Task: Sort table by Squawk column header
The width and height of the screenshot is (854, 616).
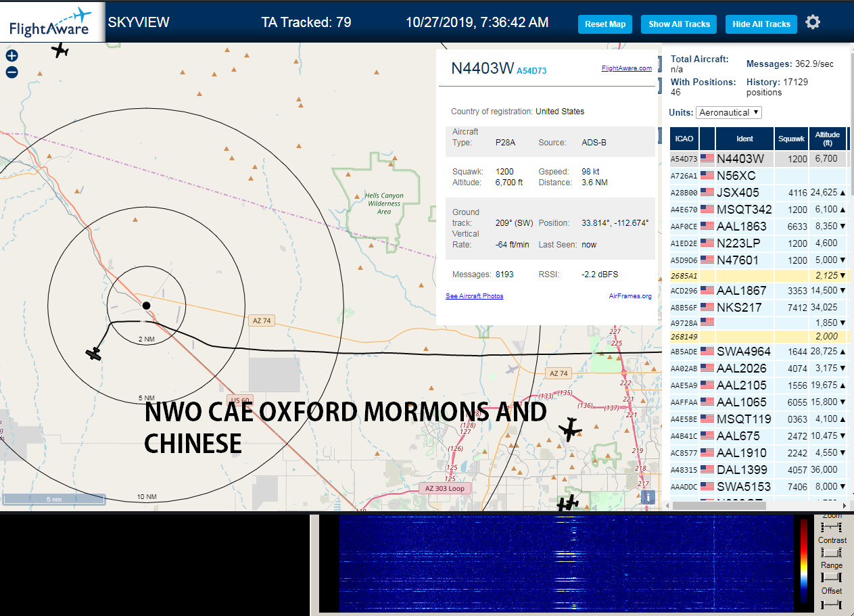Action: 792,139
